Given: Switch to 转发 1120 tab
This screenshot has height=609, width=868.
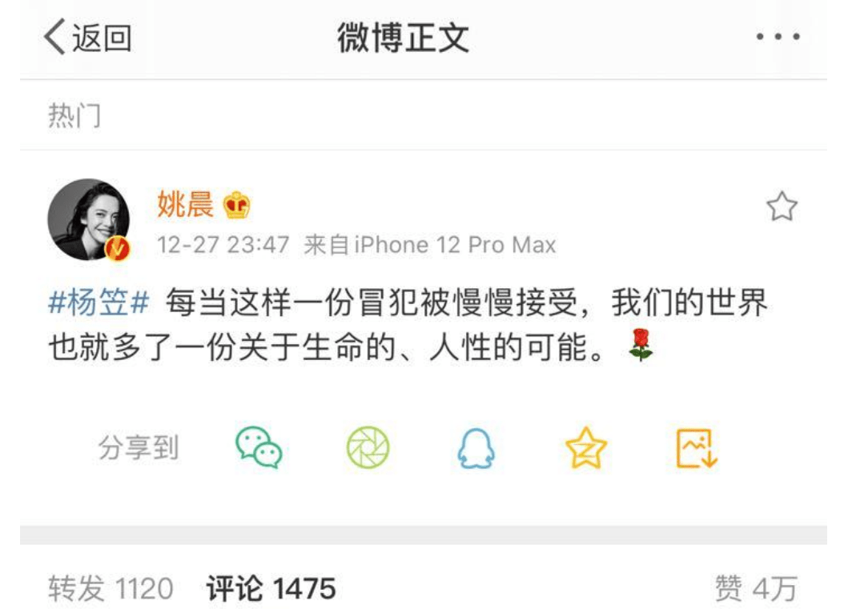Looking at the screenshot, I should (111, 588).
